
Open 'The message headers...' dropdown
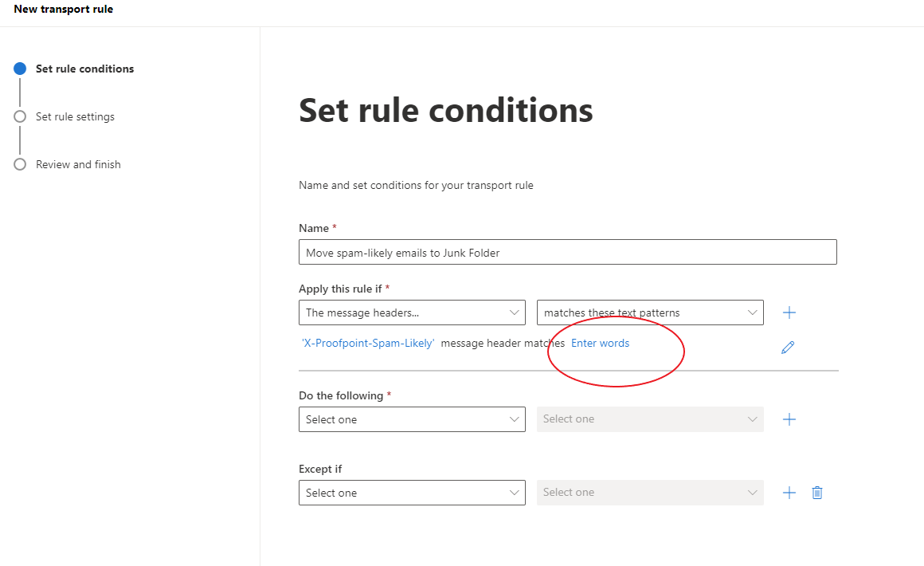411,312
